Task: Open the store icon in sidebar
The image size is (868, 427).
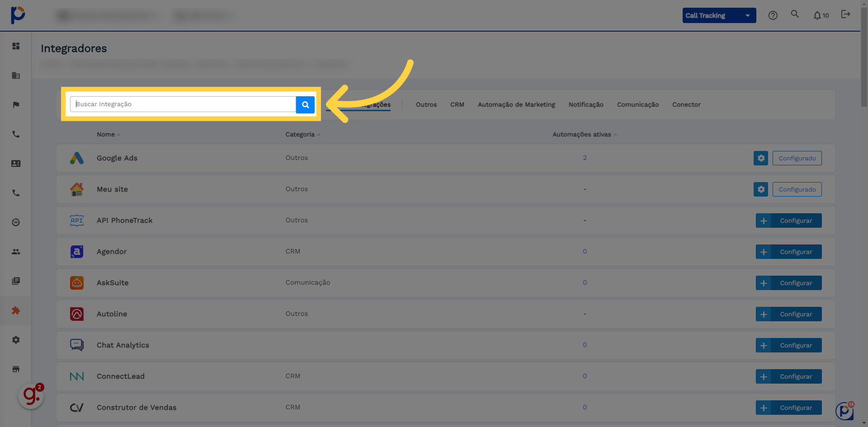Action: point(16,369)
